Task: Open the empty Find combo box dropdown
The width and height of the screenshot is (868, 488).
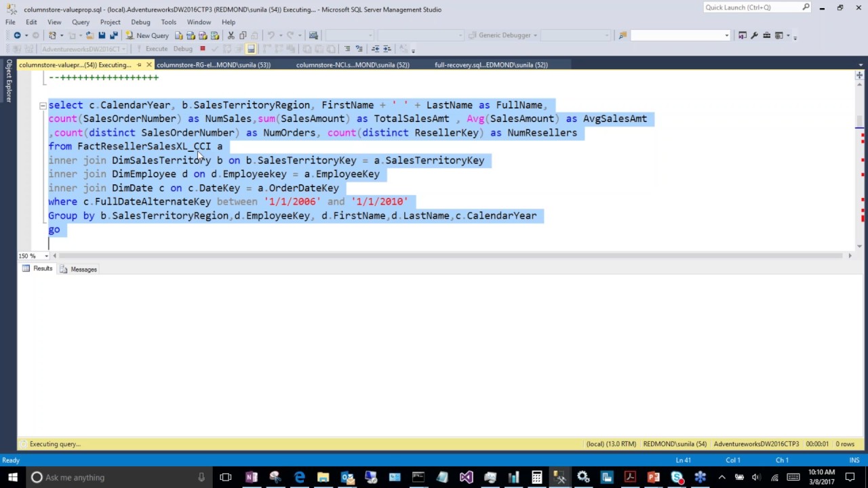Action: coord(726,35)
